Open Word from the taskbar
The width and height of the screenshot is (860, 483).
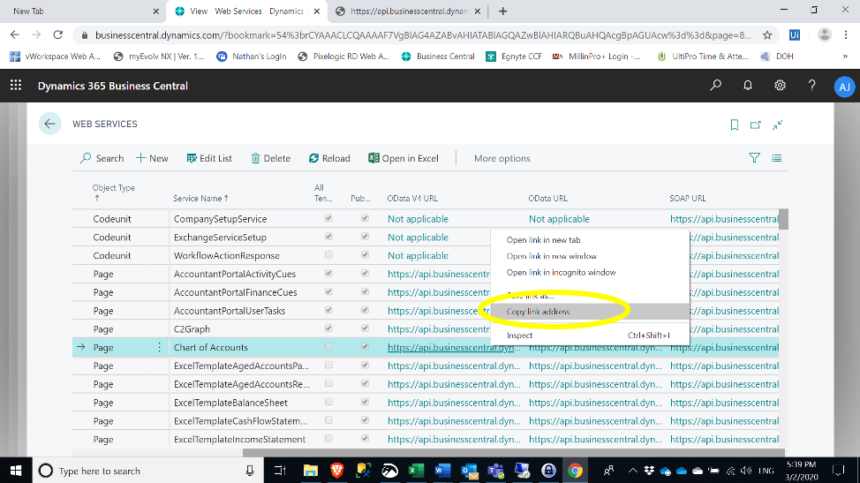point(443,470)
